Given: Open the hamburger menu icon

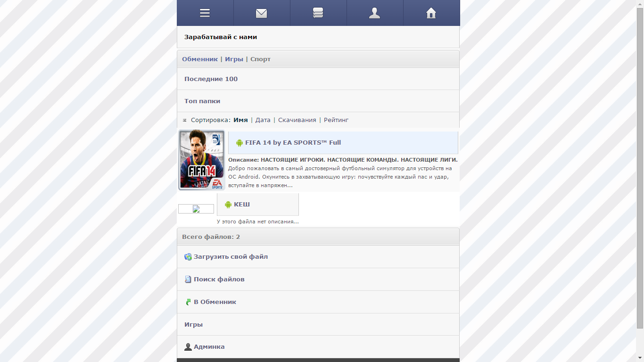Looking at the screenshot, I should click(x=205, y=13).
